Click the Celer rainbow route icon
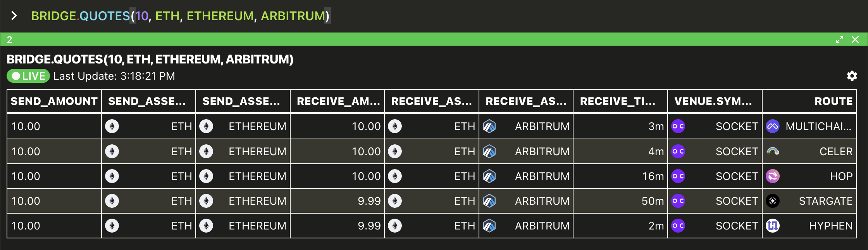The height and width of the screenshot is (250, 868). [x=773, y=151]
